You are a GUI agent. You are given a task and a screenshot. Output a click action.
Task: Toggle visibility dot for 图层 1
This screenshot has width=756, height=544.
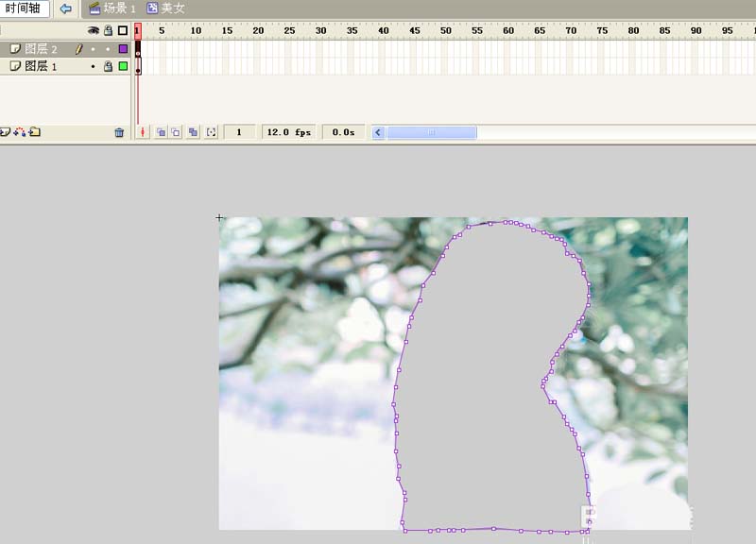coord(93,66)
